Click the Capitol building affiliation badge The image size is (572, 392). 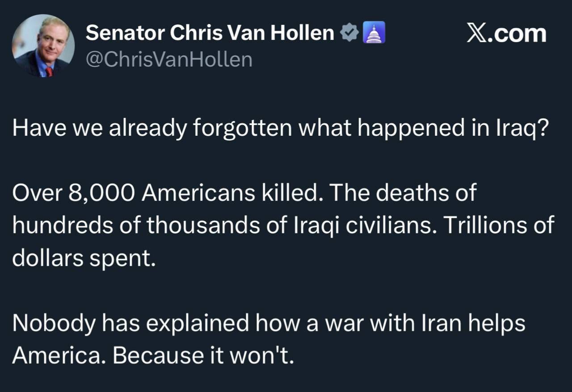(372, 34)
